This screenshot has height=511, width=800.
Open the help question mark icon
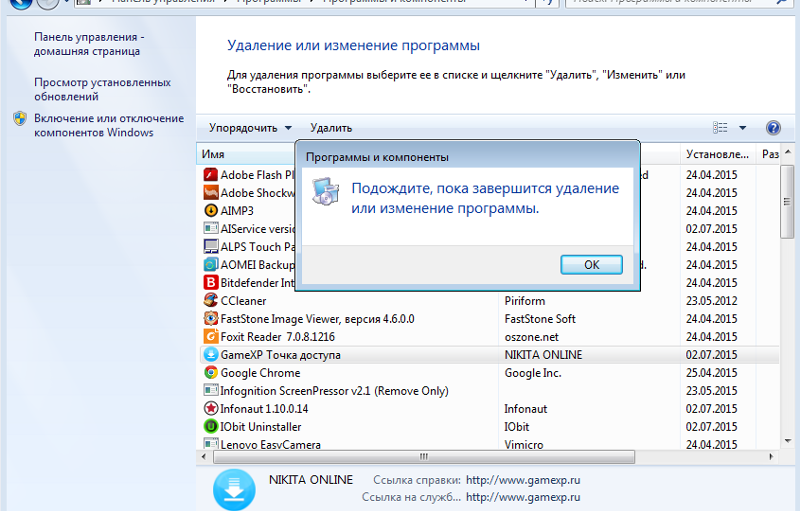[773, 127]
